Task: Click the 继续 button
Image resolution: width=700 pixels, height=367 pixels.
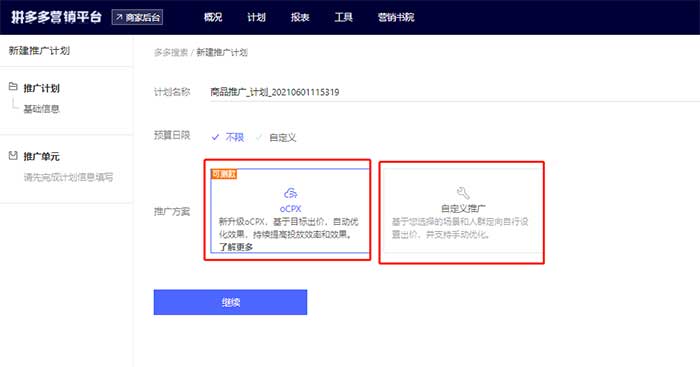Action: pos(230,302)
